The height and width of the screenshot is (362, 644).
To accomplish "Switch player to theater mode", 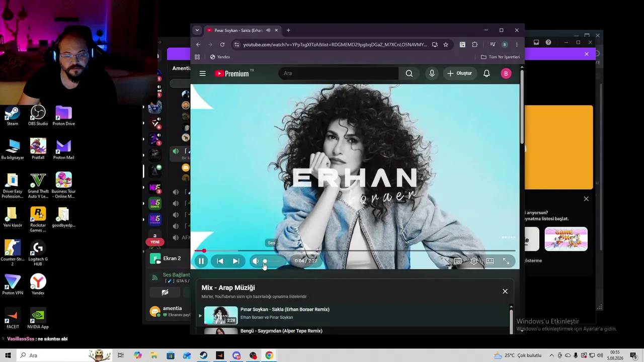I will click(x=490, y=261).
